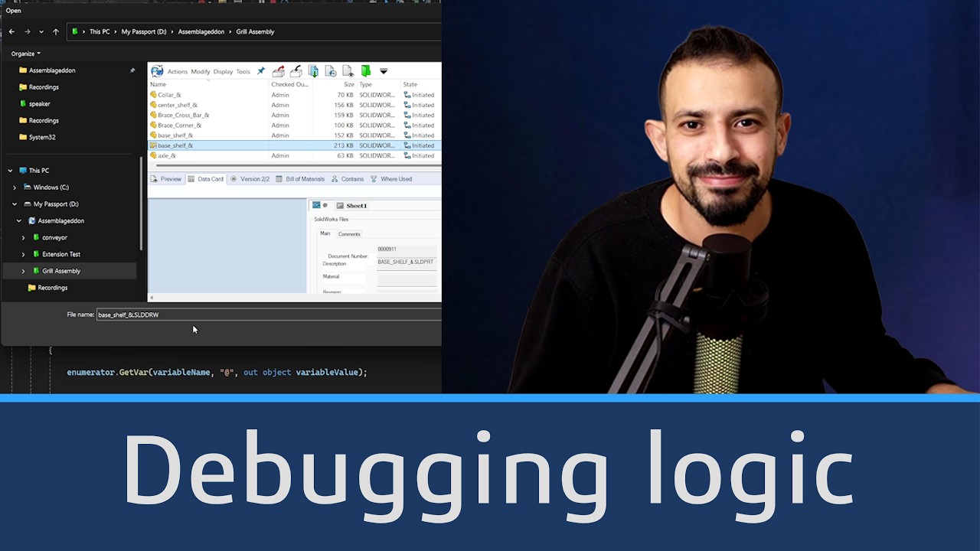
Task: Collapse the My Passport (D:) tree node
Action: pyautogui.click(x=15, y=204)
